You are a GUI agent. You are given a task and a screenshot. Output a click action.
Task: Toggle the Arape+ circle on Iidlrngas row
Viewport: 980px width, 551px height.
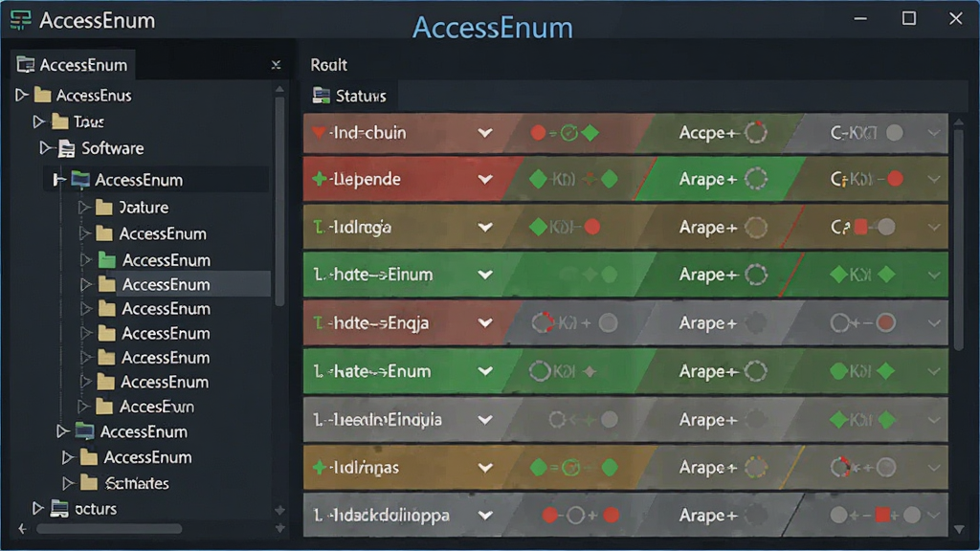(756, 467)
